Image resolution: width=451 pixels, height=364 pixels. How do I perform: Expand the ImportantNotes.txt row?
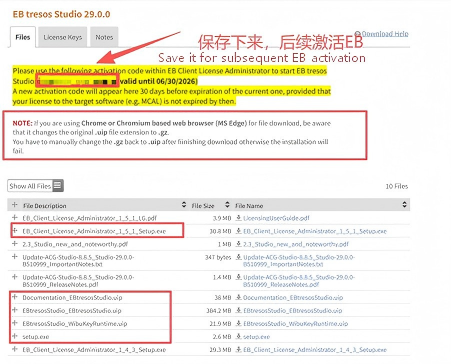tap(14, 257)
